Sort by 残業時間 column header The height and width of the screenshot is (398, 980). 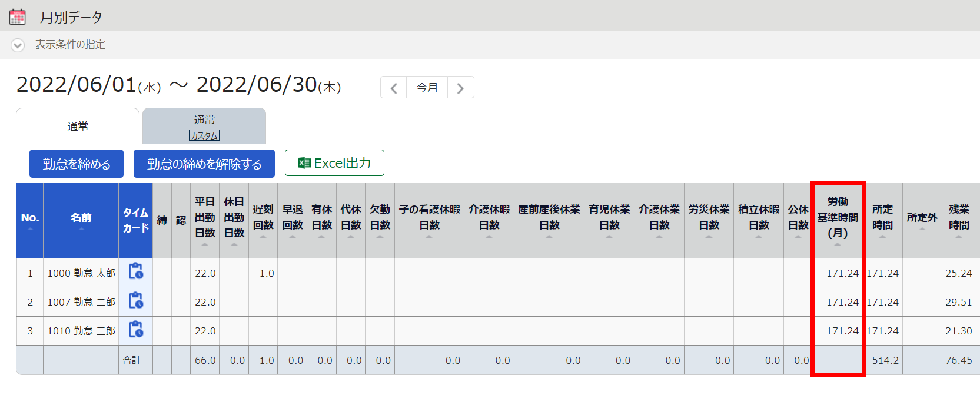click(x=959, y=219)
